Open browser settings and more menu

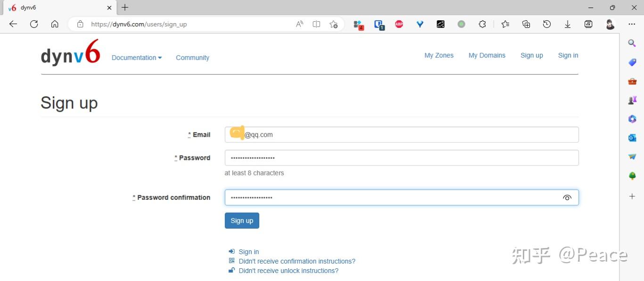632,24
